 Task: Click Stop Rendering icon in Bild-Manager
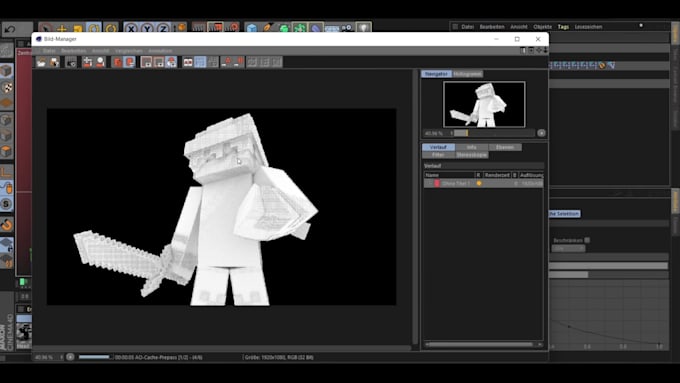[71, 62]
